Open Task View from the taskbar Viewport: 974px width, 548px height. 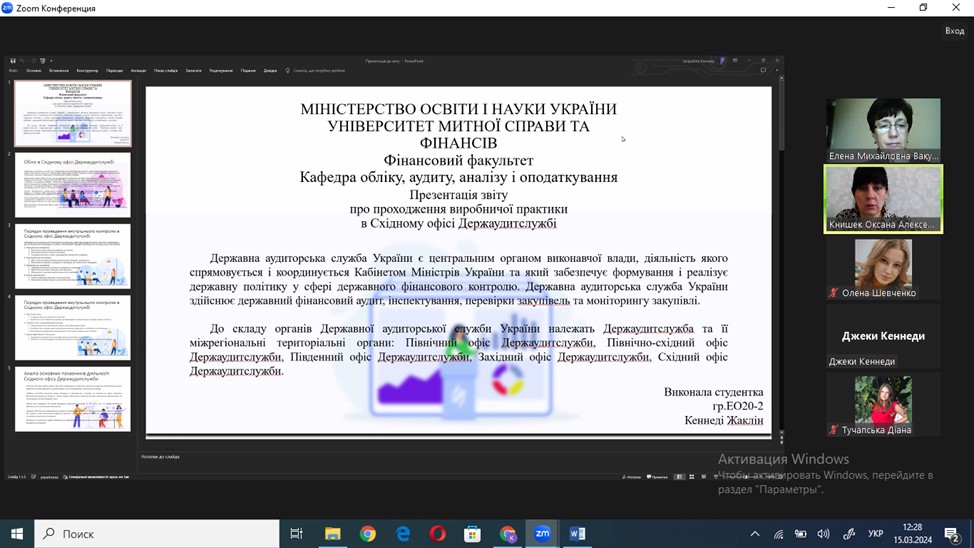[296, 534]
